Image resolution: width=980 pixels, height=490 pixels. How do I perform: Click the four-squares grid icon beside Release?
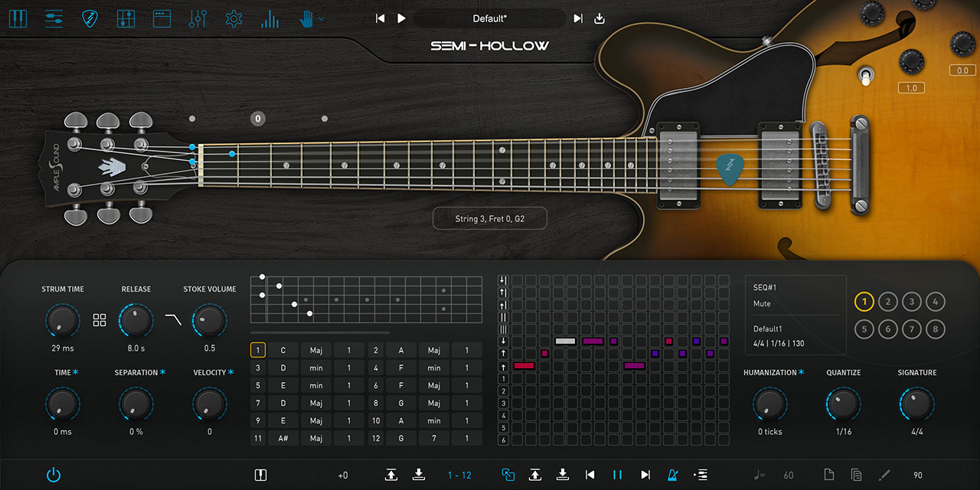(100, 320)
